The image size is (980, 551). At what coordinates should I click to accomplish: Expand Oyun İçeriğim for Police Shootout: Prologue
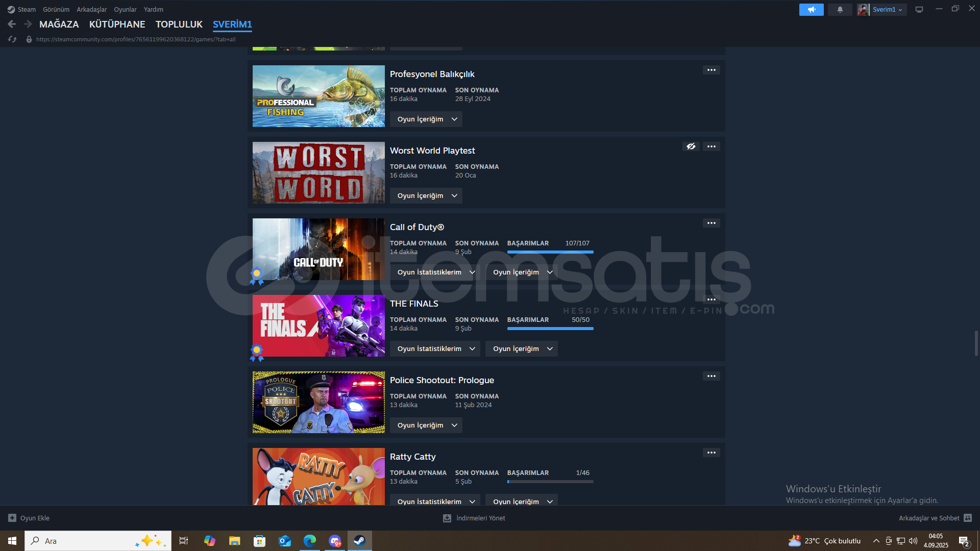426,425
